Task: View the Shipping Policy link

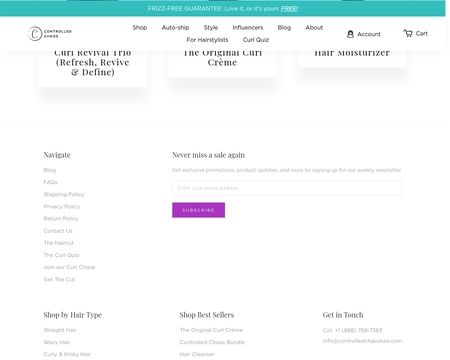Action: [x=64, y=194]
